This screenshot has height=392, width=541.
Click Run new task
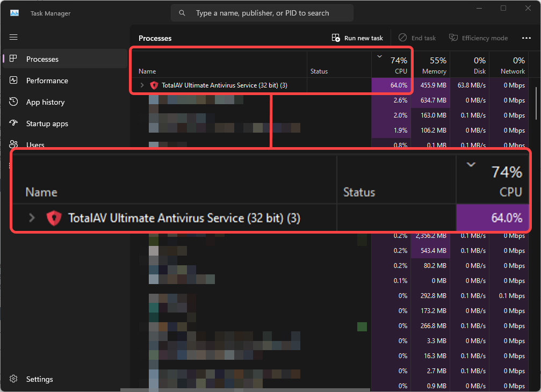point(357,38)
